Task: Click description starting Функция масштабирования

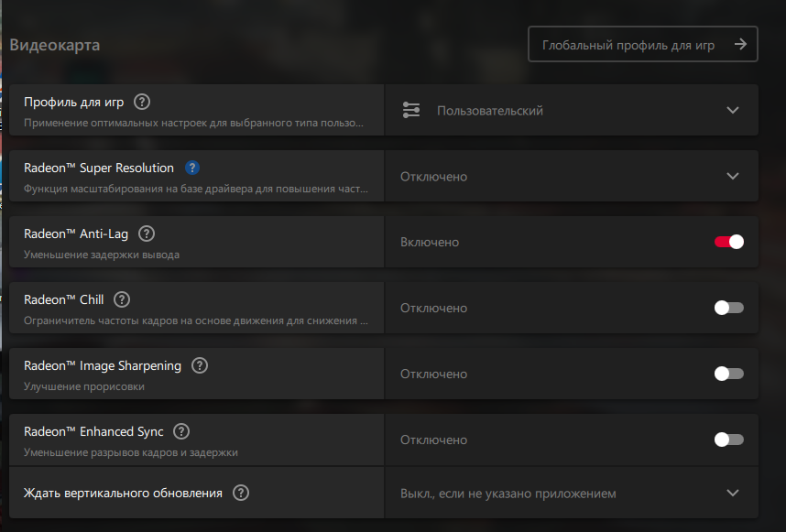Action: [x=196, y=189]
